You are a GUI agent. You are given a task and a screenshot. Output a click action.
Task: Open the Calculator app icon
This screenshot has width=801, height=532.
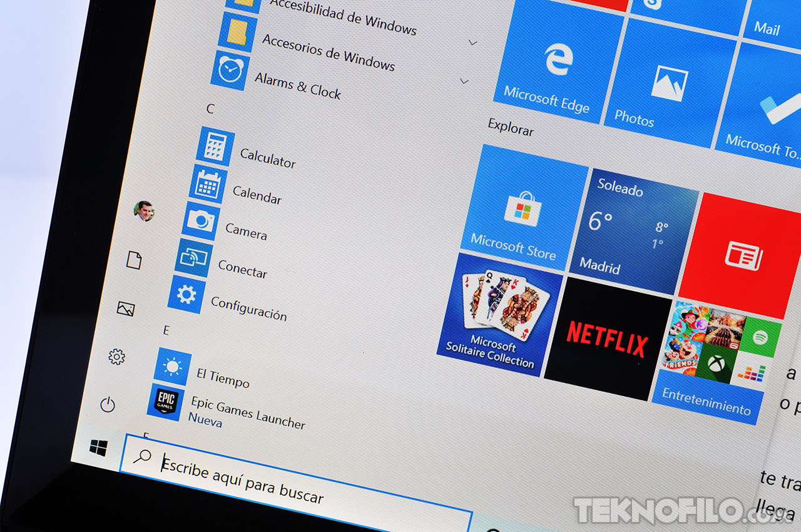[x=215, y=146]
